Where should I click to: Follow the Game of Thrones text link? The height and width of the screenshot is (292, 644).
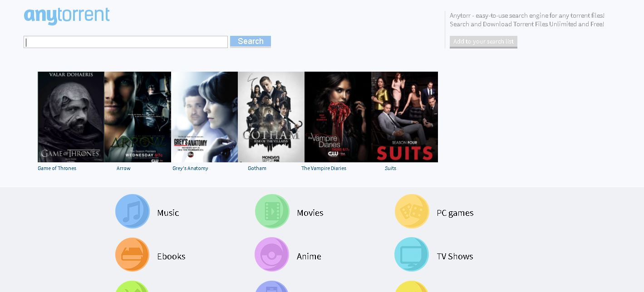coord(57,168)
